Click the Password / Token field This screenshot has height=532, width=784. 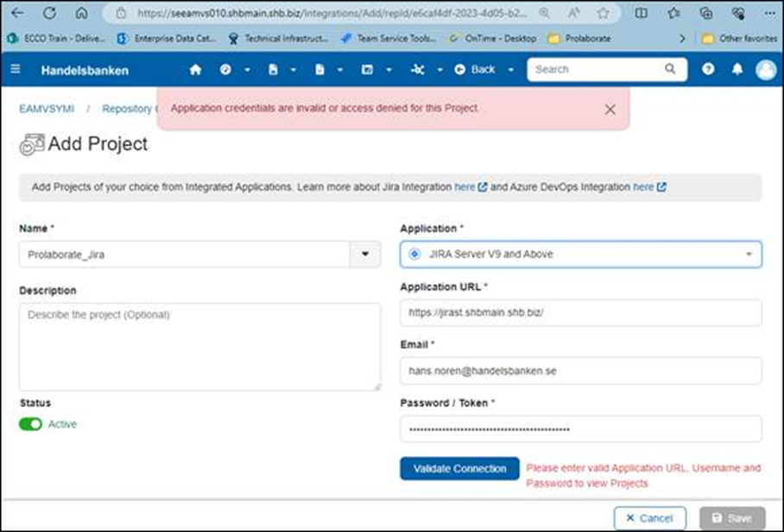coord(581,428)
